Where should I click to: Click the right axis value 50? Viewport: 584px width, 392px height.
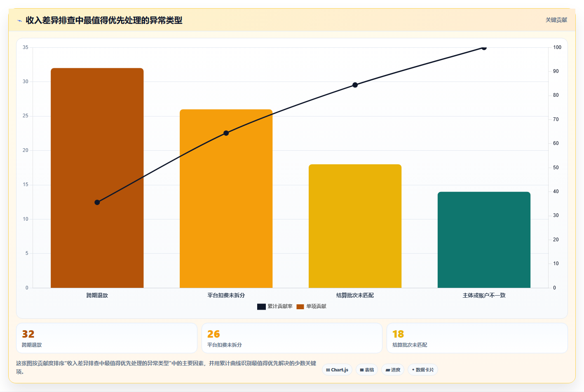tap(556, 168)
